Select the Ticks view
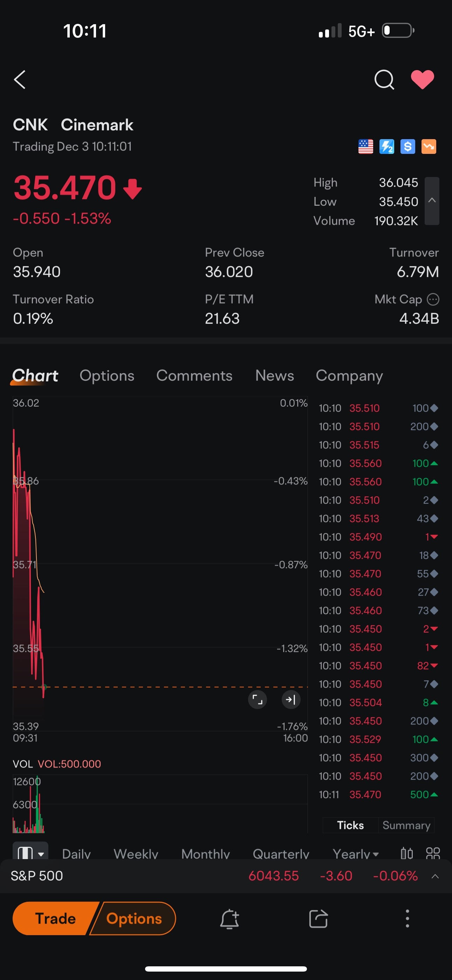 [350, 825]
